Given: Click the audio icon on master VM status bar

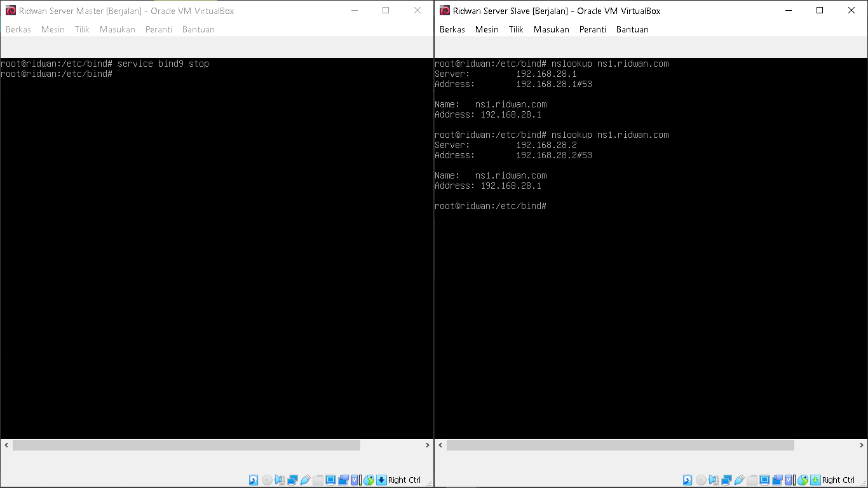Looking at the screenshot, I should (280, 480).
